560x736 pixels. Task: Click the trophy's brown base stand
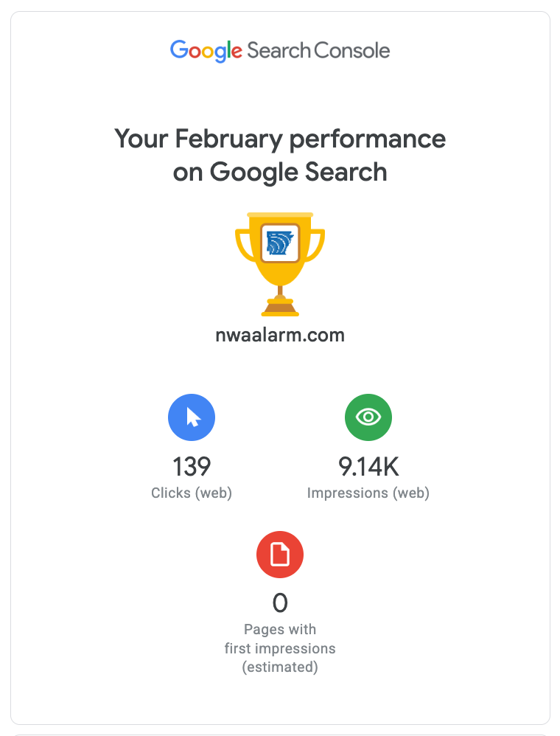coord(280,306)
